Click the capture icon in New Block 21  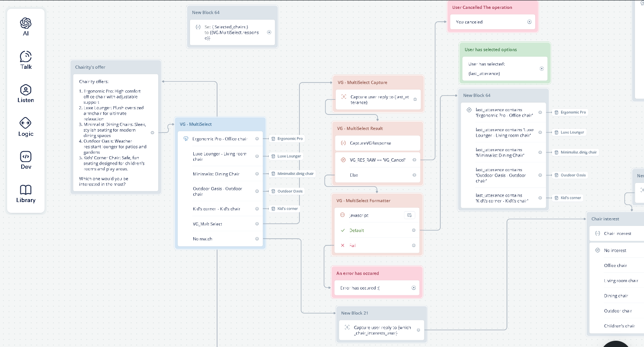pyautogui.click(x=347, y=327)
